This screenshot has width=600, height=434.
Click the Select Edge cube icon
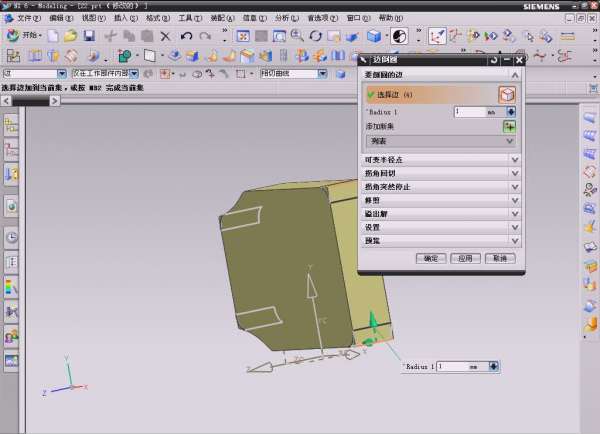tap(507, 94)
